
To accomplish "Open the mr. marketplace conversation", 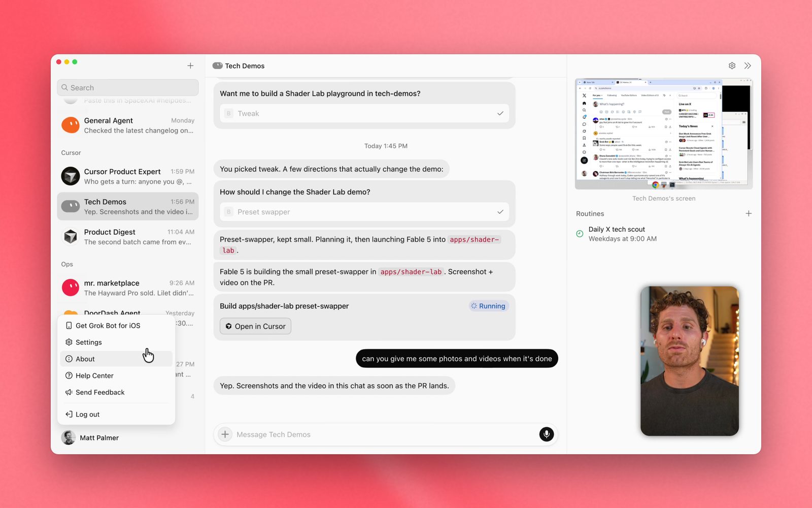I will [128, 288].
